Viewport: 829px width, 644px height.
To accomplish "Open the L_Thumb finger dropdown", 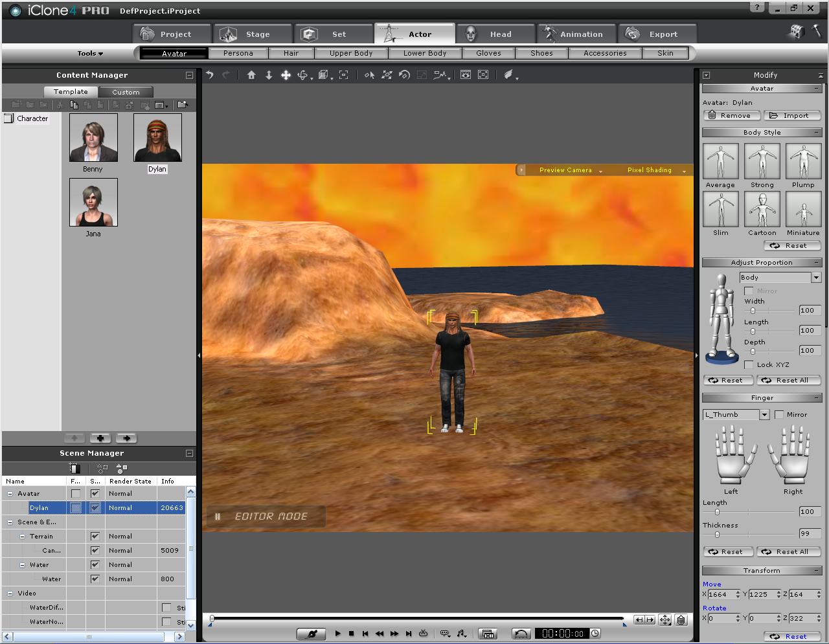I will click(764, 415).
